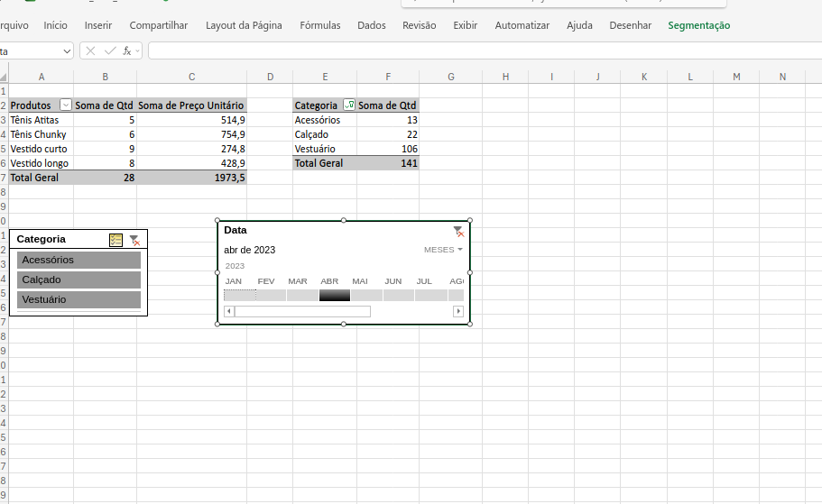
Task: Click the timeline horizontal scrollbar thumb
Action: (302, 311)
